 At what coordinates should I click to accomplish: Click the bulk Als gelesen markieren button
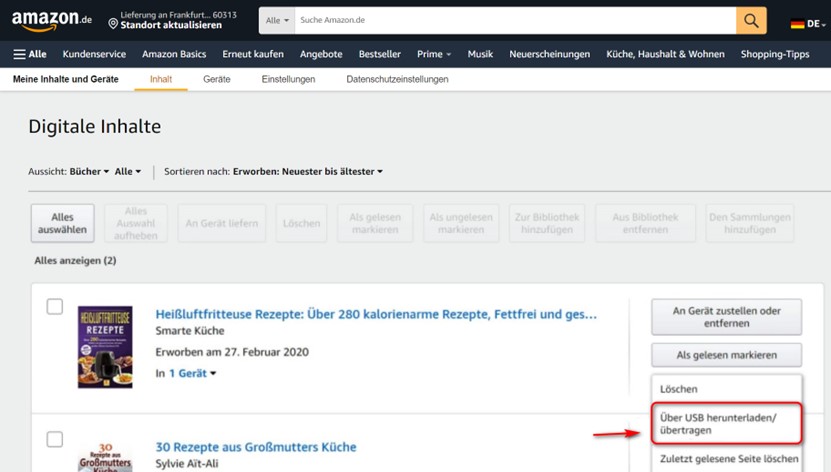coord(375,223)
